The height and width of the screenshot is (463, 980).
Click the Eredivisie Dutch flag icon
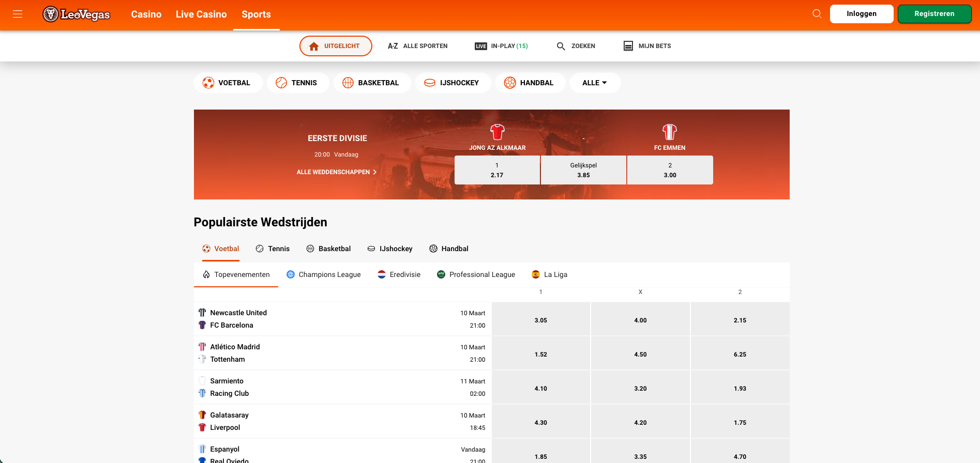[x=382, y=274]
